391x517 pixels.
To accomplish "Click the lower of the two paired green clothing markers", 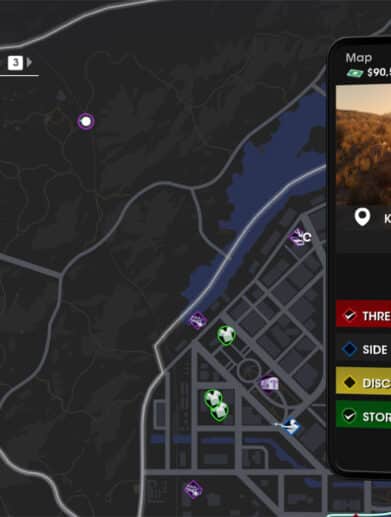I will (219, 412).
